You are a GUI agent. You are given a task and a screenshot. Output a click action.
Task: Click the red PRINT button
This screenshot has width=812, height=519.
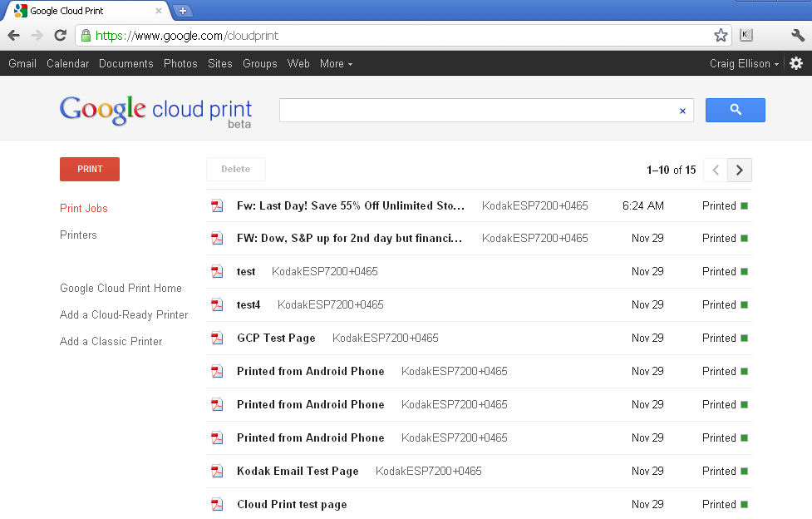(x=90, y=169)
